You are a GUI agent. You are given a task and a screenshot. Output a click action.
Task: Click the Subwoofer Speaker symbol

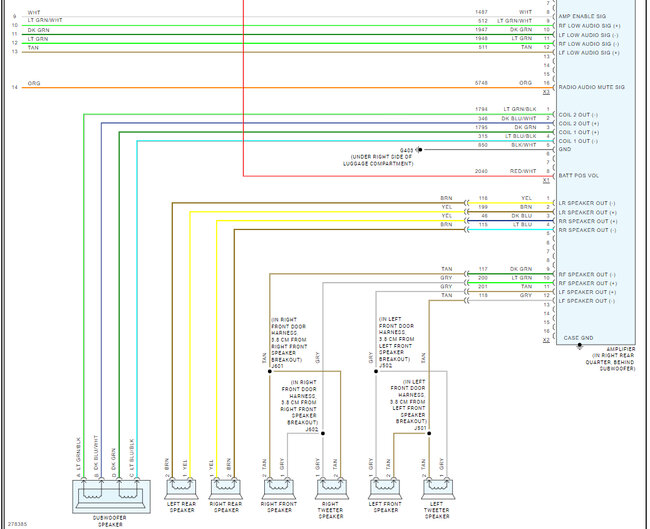coord(111,496)
